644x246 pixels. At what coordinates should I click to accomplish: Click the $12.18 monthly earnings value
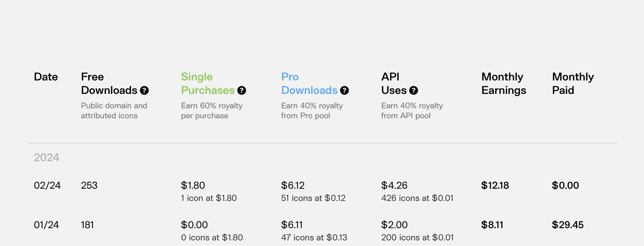pos(495,185)
